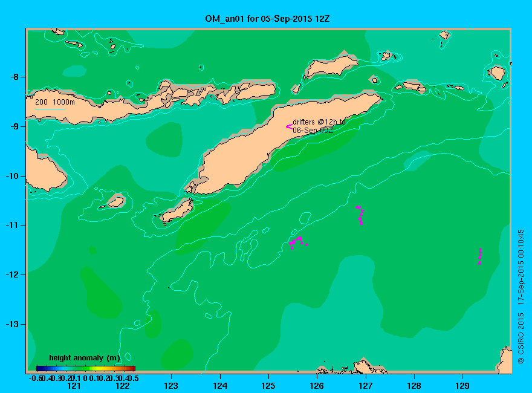
Task: Click longitude label 128 on bottom axis
Action: tap(414, 386)
